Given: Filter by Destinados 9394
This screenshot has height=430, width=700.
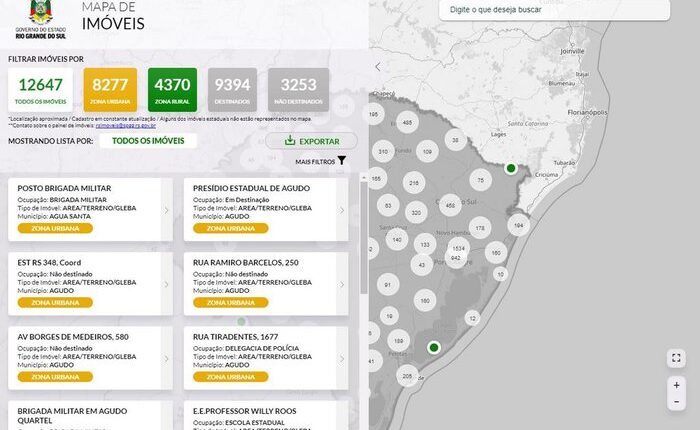Looking at the screenshot, I should coord(233,89).
